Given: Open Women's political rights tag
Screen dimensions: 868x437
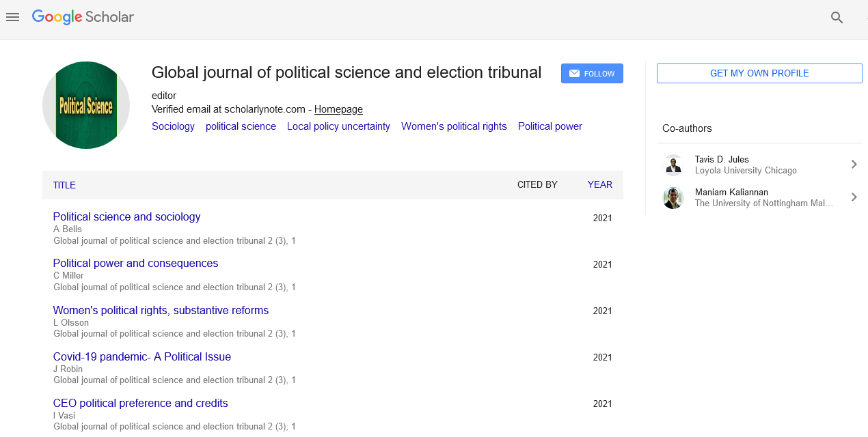Looking at the screenshot, I should tap(454, 126).
